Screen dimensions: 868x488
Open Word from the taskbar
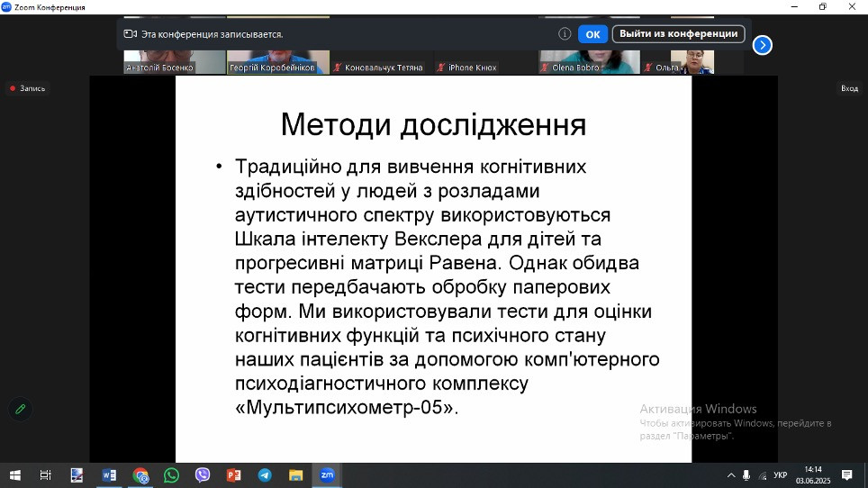pyautogui.click(x=109, y=475)
